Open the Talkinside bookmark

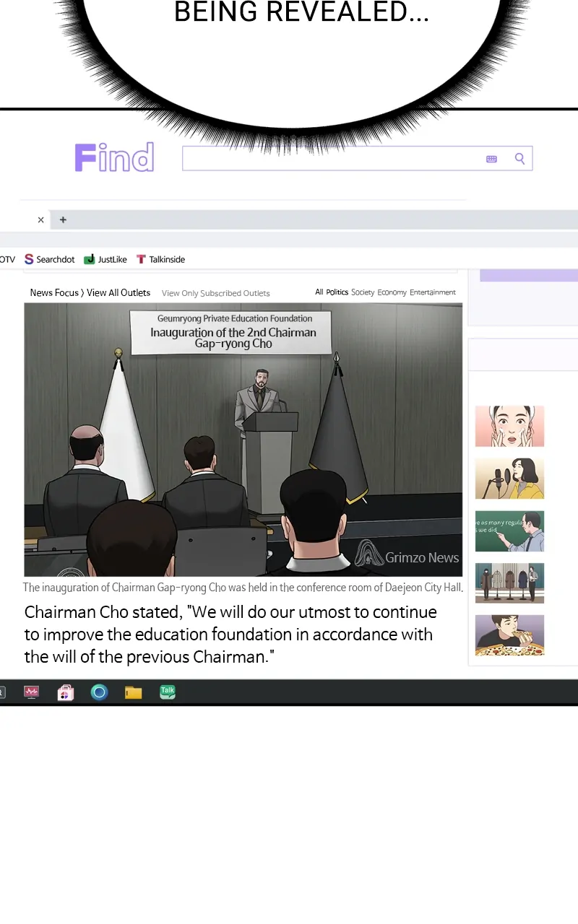161,259
